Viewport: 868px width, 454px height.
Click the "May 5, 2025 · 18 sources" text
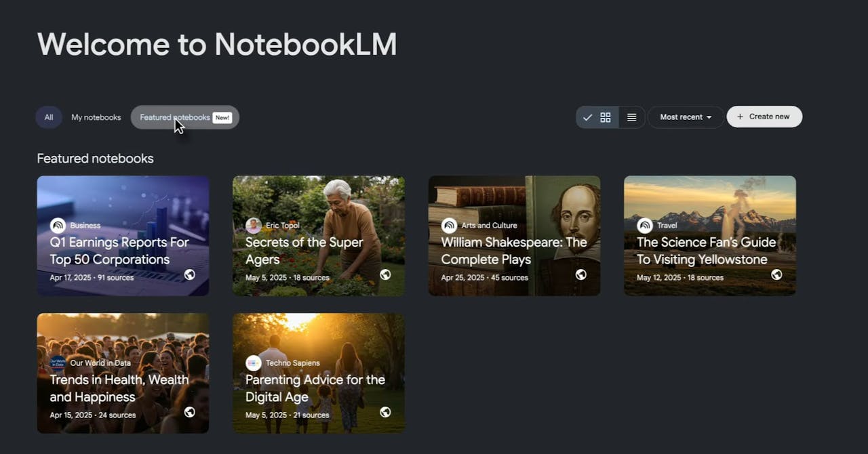pyautogui.click(x=288, y=278)
